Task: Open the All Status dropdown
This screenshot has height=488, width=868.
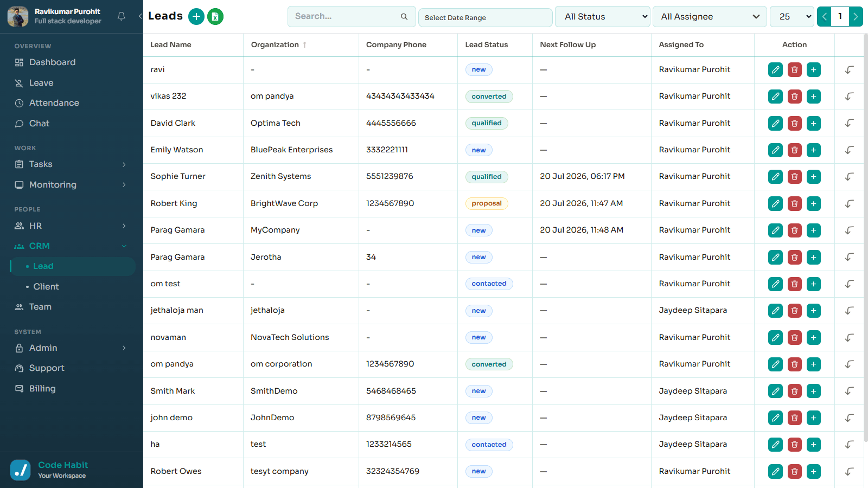Action: (603, 17)
